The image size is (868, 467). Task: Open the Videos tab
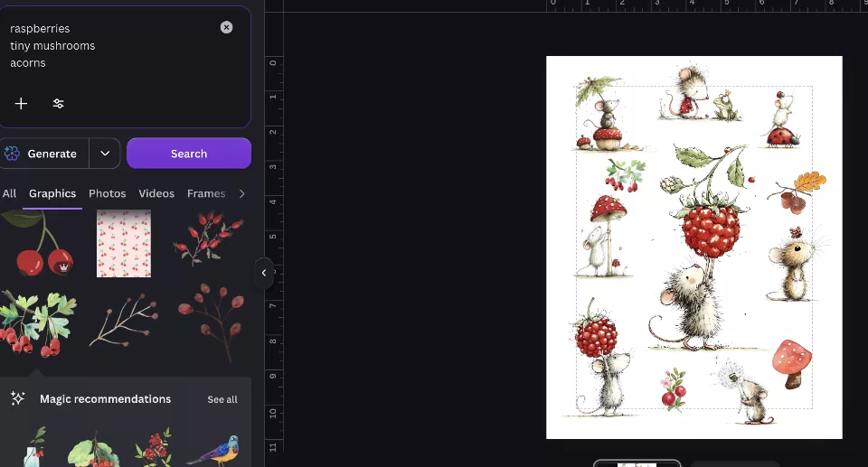tap(156, 193)
